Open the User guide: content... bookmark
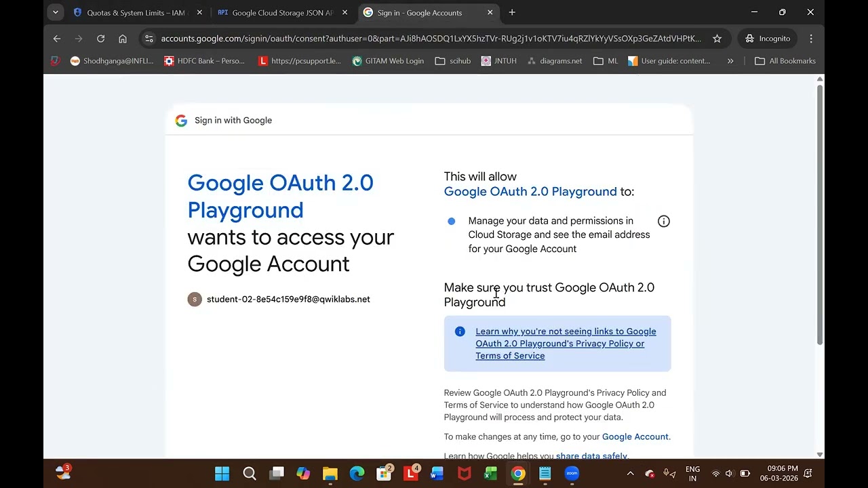 [x=669, y=61]
